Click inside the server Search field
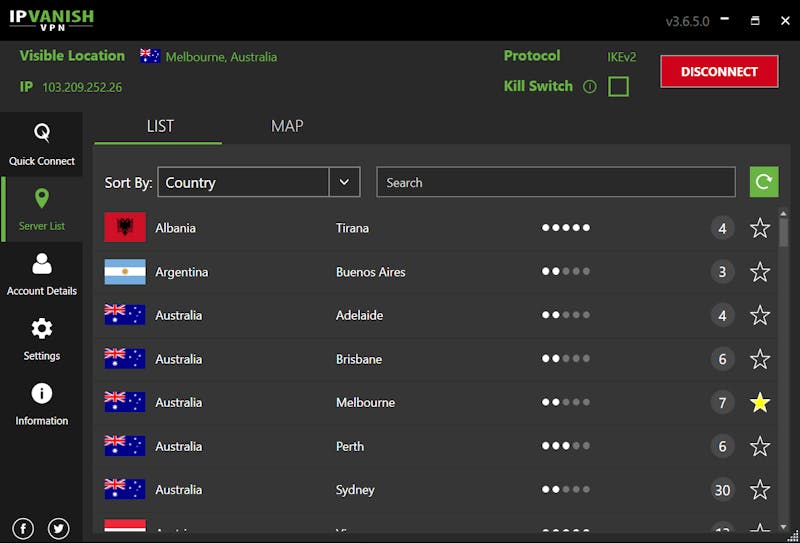 click(556, 182)
